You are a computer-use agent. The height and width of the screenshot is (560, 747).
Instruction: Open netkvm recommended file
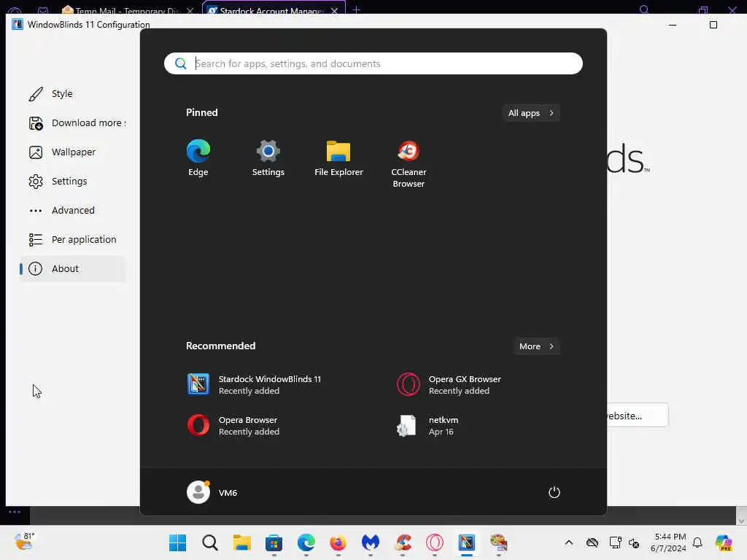pos(427,426)
